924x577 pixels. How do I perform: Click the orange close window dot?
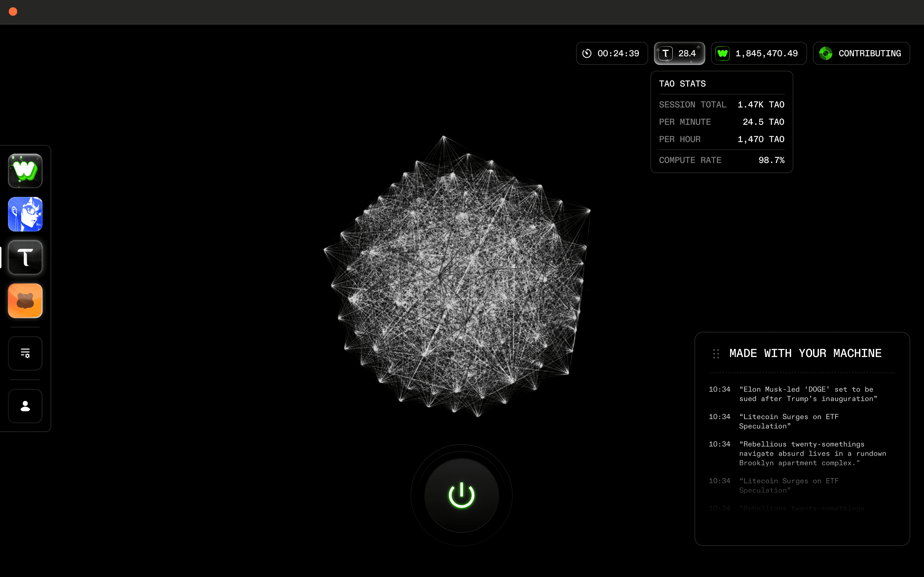(13, 12)
